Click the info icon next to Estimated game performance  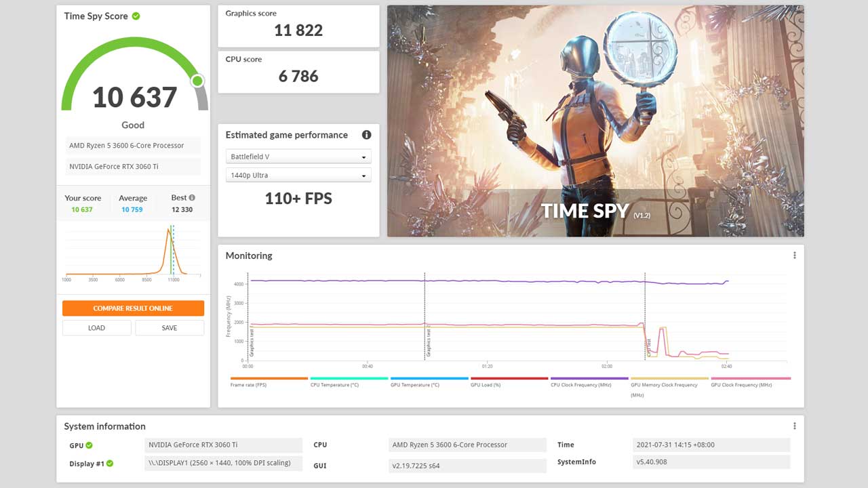[366, 135]
